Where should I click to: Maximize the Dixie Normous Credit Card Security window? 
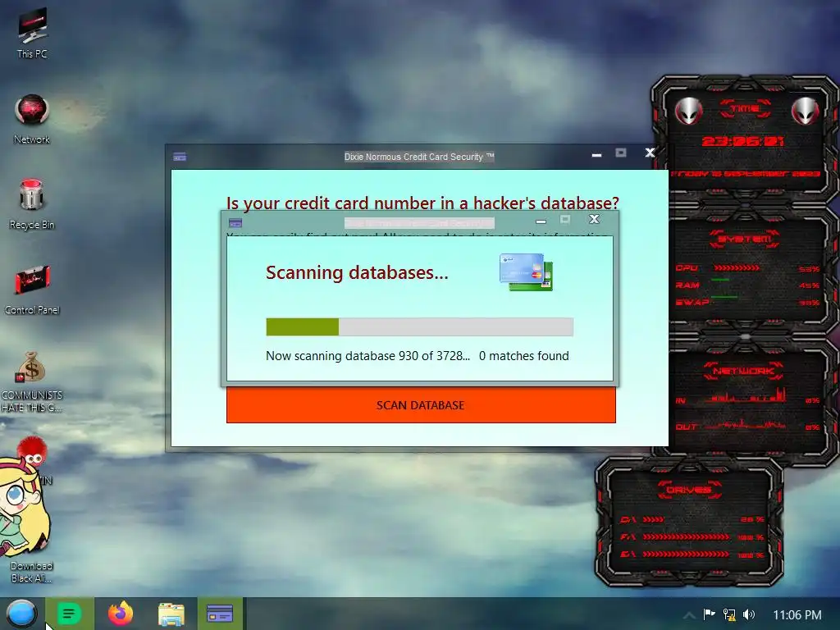tap(621, 153)
